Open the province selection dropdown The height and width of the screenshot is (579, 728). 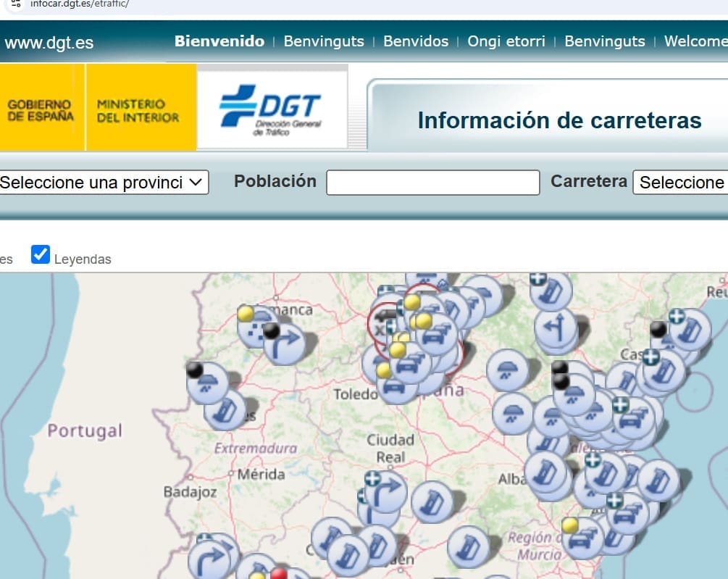[x=103, y=183]
